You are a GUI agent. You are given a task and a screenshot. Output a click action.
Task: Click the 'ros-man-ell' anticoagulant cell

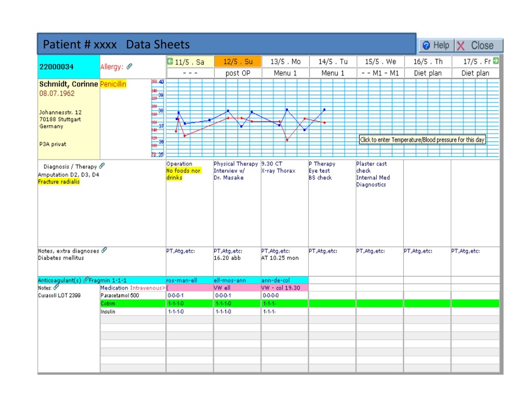coord(190,280)
